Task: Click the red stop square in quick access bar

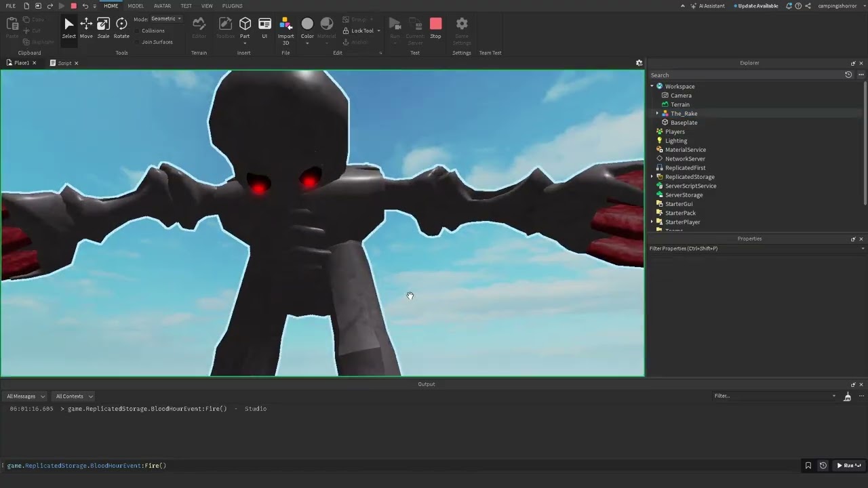Action: tap(73, 6)
